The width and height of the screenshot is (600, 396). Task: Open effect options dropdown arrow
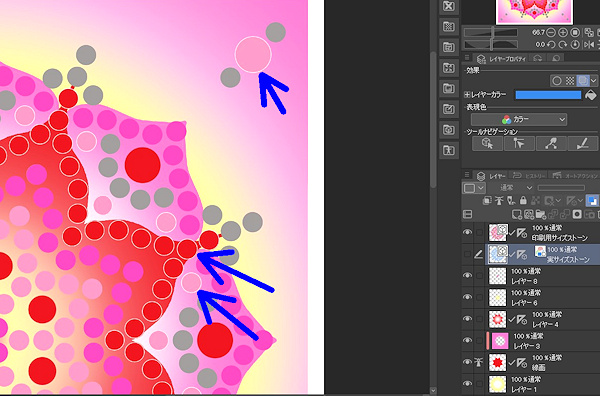coord(593,81)
